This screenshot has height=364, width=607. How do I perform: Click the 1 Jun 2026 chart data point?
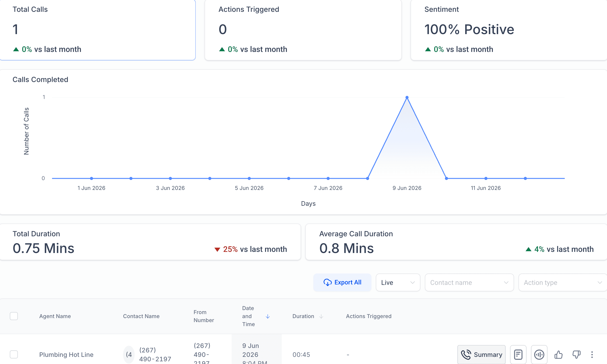91,178
